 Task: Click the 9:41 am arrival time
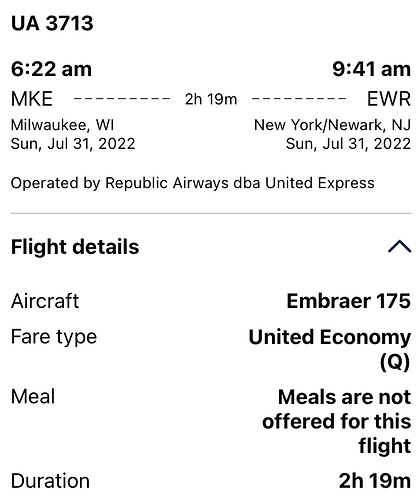(x=371, y=69)
